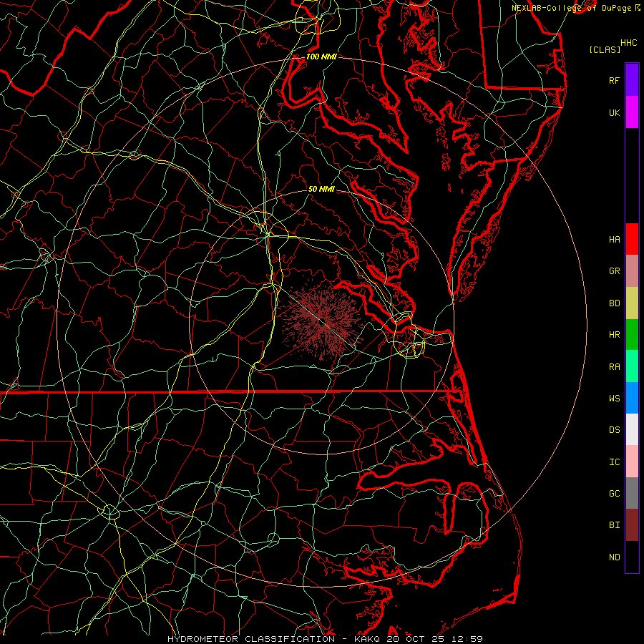Click the BI legend label
644x644 pixels.
click(x=614, y=525)
